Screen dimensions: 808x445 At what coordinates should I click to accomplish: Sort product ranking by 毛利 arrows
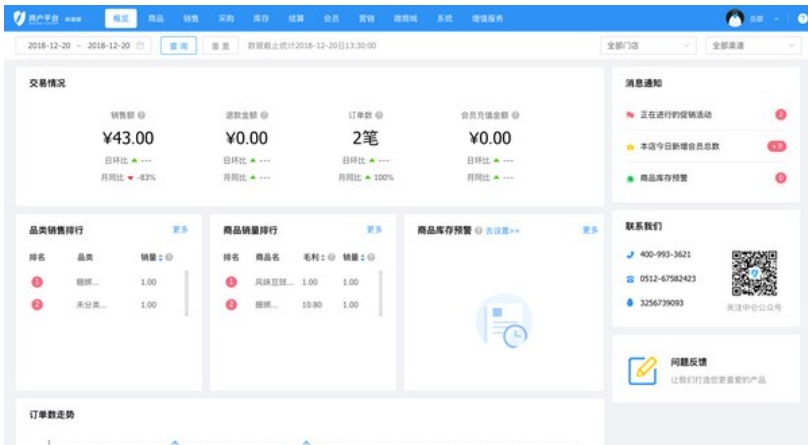[x=323, y=257]
